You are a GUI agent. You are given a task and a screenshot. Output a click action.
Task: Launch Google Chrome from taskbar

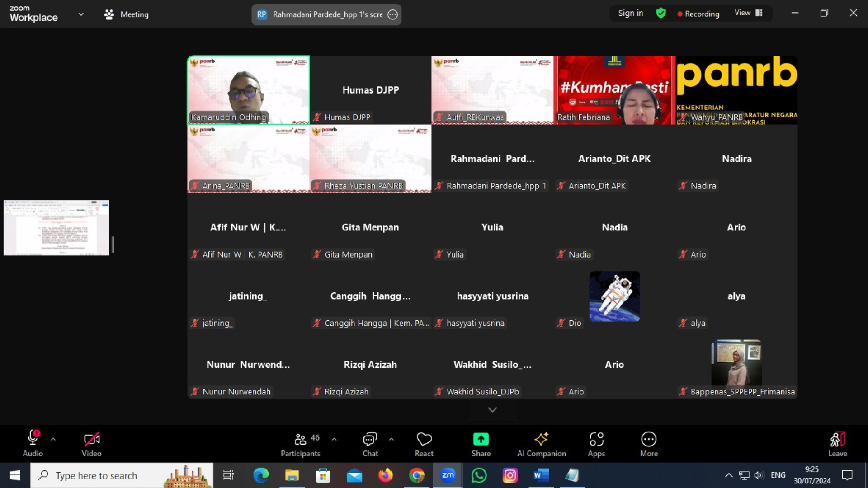(x=417, y=475)
